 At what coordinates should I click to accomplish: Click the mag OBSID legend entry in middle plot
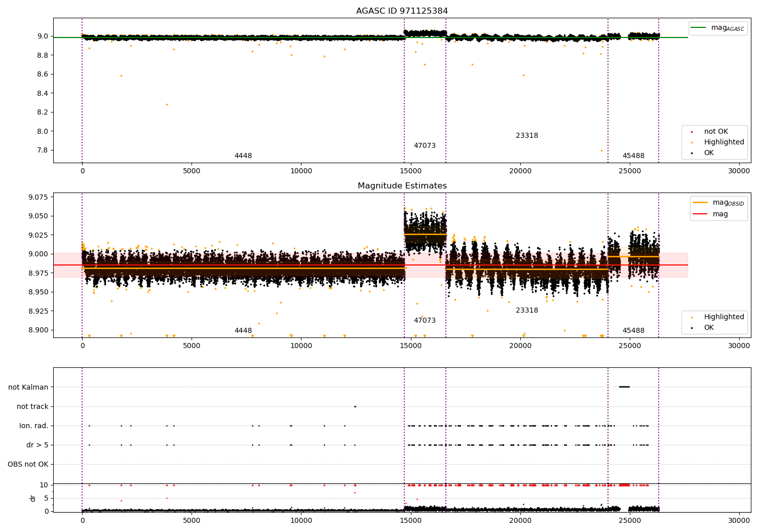[x=719, y=203]
